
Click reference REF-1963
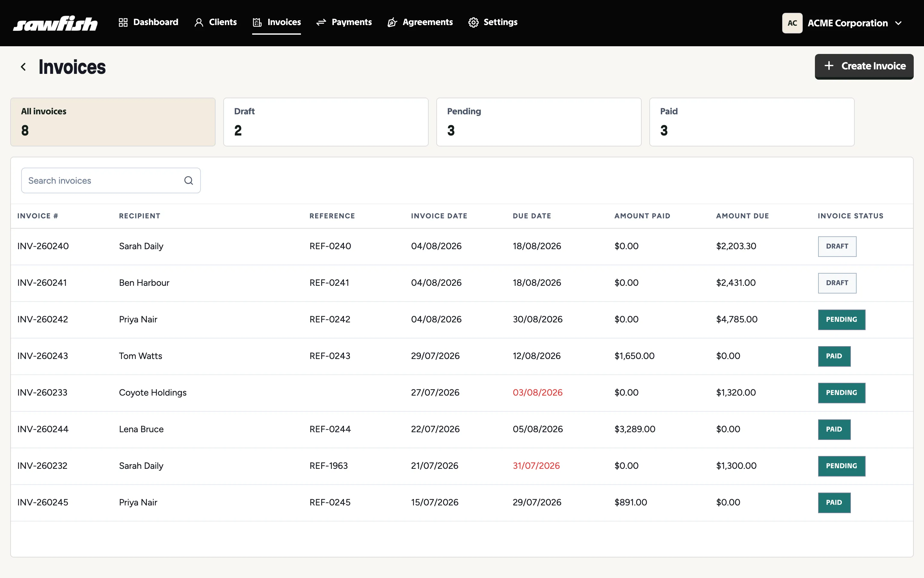coord(328,466)
